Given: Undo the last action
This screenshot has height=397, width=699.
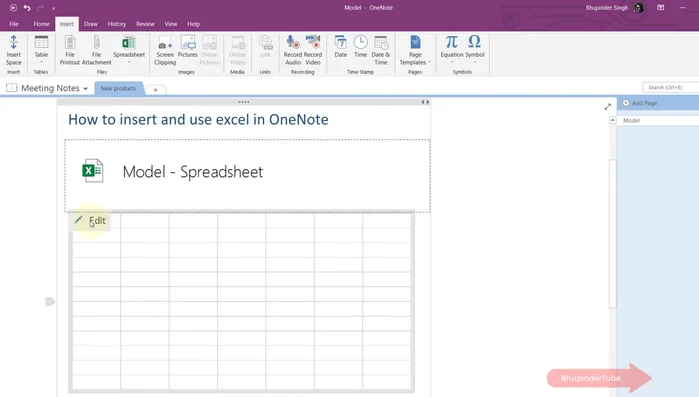Looking at the screenshot, I should (27, 8).
